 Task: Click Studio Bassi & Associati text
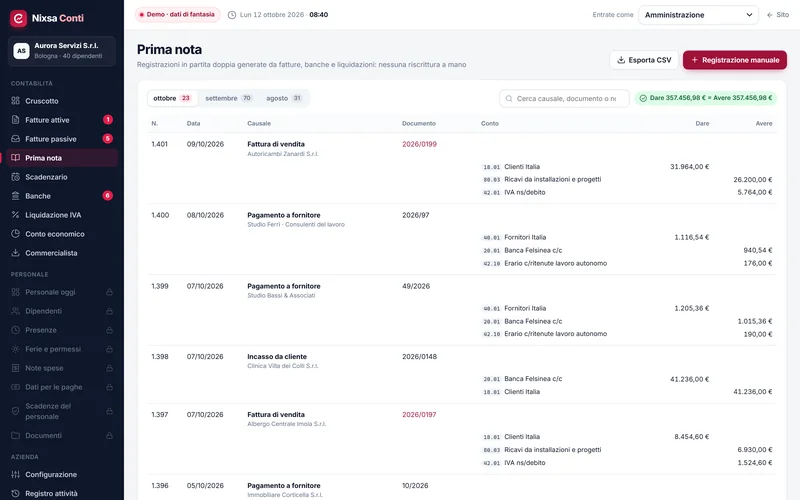[x=281, y=295]
